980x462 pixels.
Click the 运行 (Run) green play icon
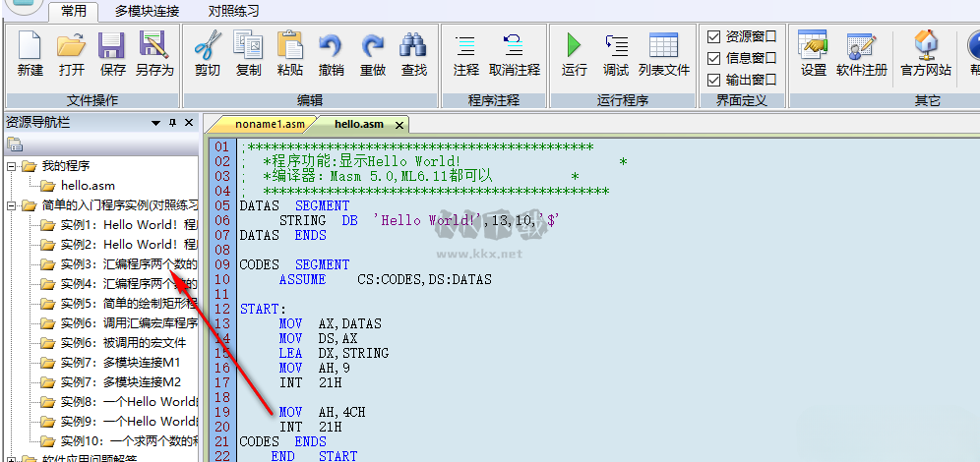(574, 46)
